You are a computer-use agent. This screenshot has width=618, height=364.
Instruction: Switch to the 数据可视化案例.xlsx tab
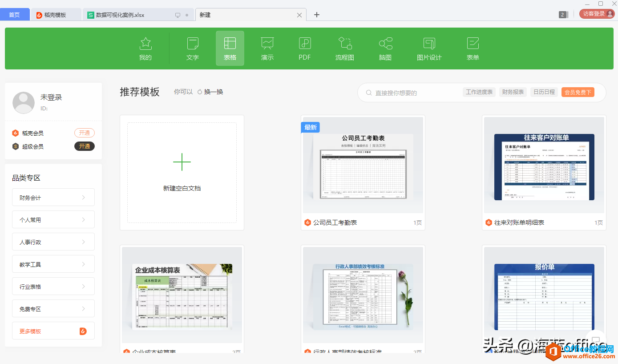(138, 15)
